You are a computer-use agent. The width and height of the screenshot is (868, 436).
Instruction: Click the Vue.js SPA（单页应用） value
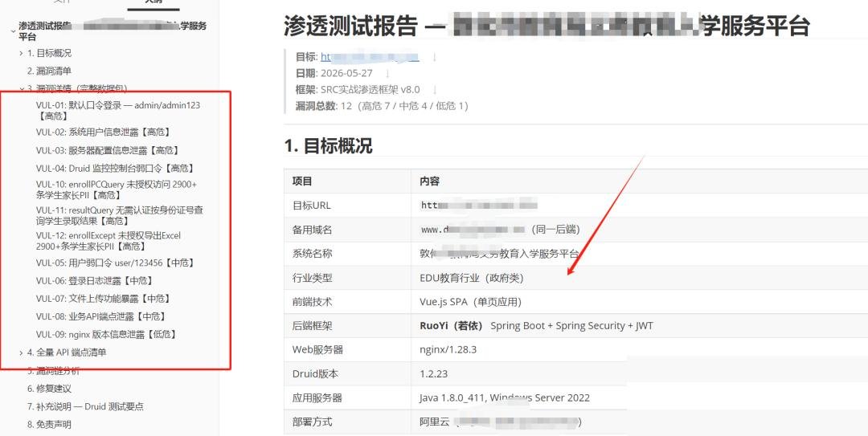(x=470, y=302)
